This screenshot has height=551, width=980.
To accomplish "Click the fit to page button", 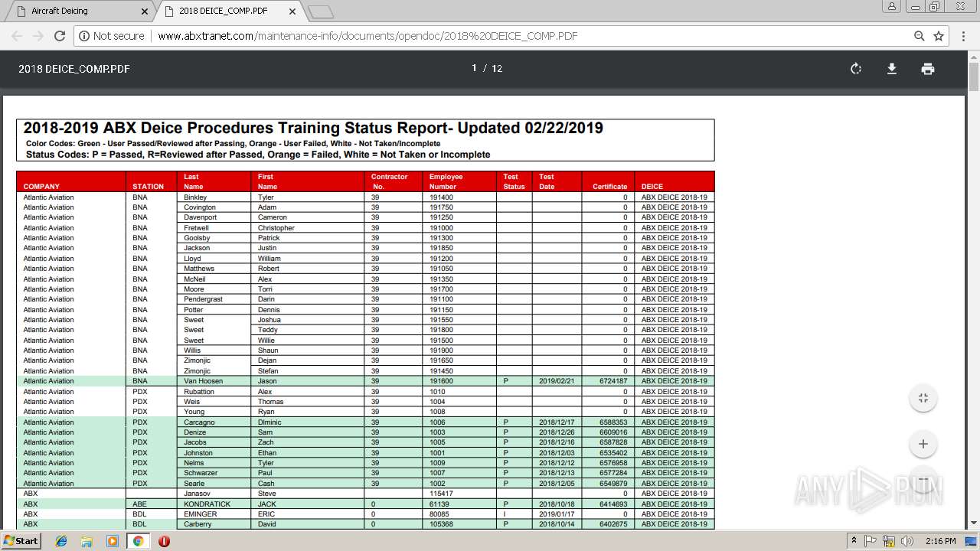I will tap(923, 398).
